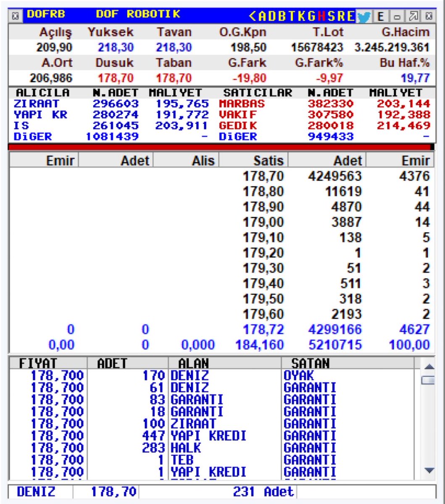Click the T.Lot value 15678423
The image size is (445, 504).
point(317,47)
